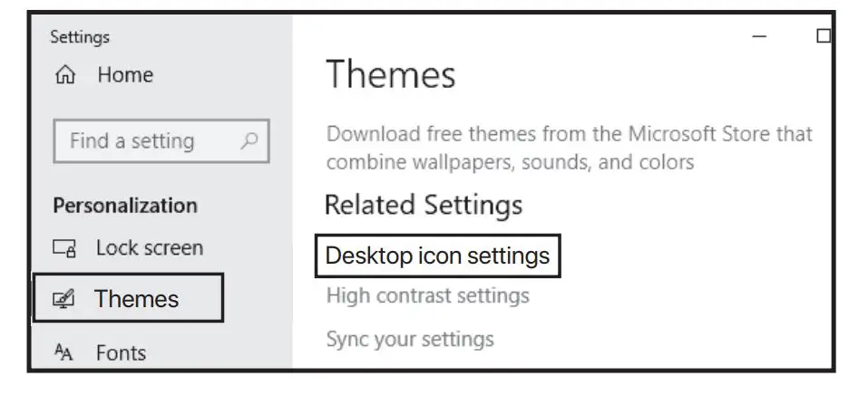
Task: Click the Settings window title
Action: point(80,37)
